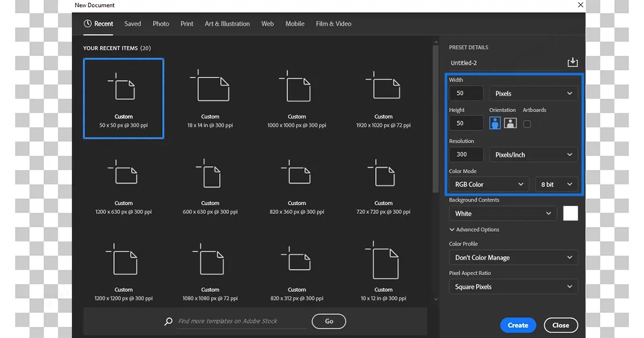Screen dimensions: 644x338
Task: Click the Save Document Preset icon
Action: pos(572,62)
